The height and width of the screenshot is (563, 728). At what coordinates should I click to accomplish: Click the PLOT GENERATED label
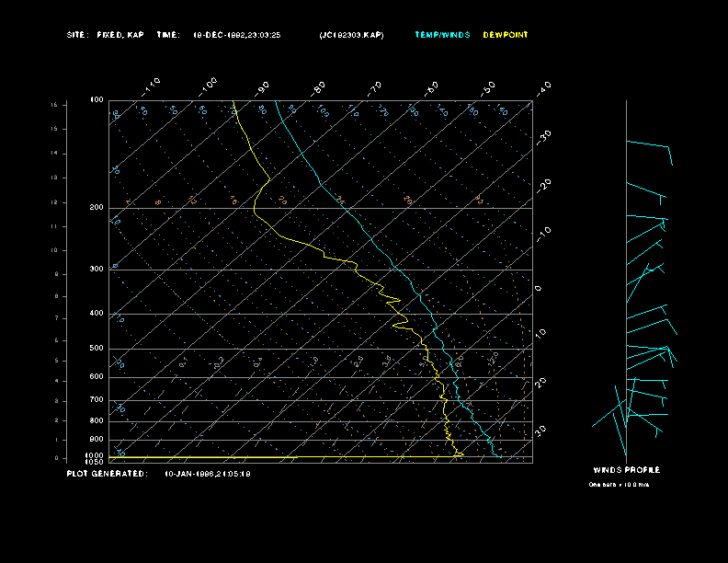(107, 474)
